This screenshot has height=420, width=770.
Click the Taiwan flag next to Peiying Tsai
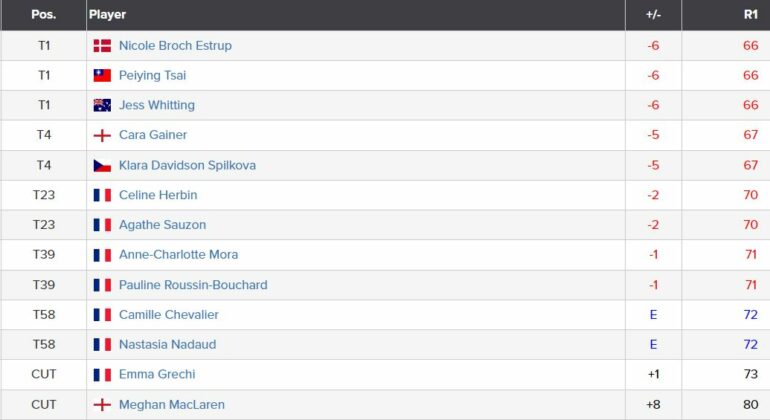pyautogui.click(x=102, y=75)
